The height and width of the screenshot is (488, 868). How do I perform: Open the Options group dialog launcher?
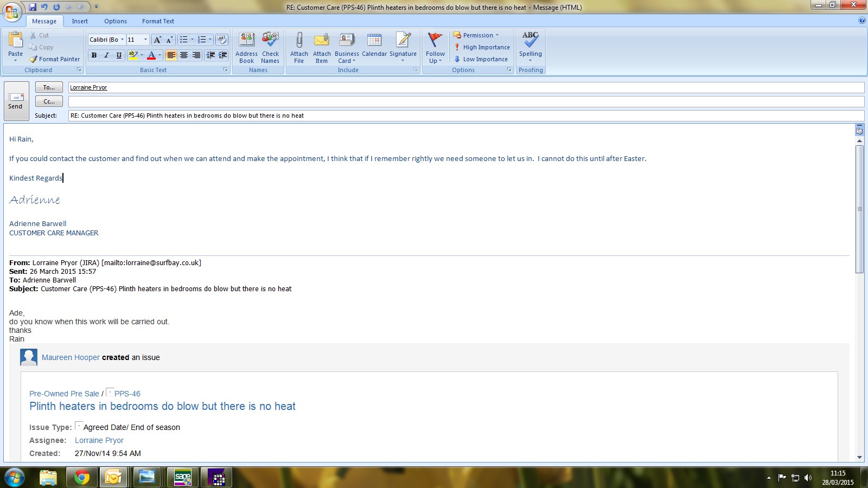point(509,70)
